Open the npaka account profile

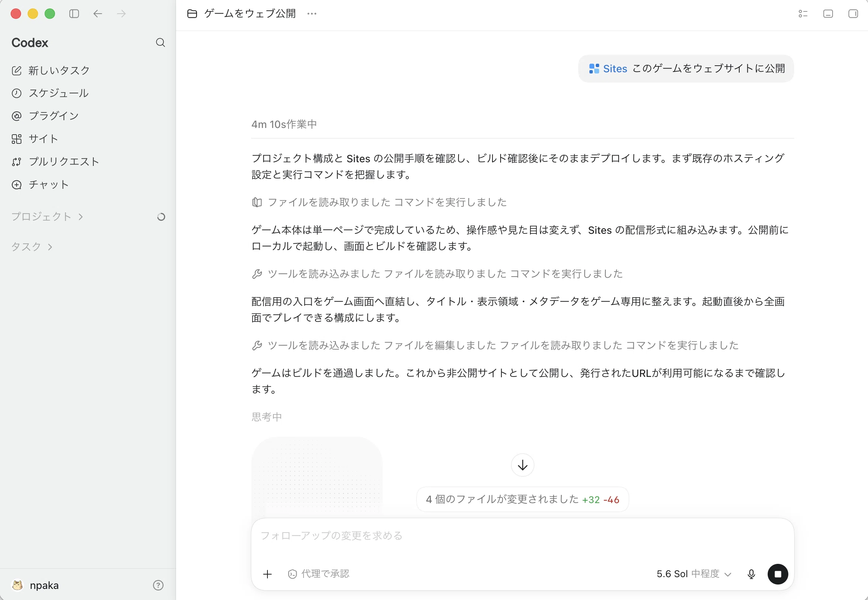pos(36,585)
